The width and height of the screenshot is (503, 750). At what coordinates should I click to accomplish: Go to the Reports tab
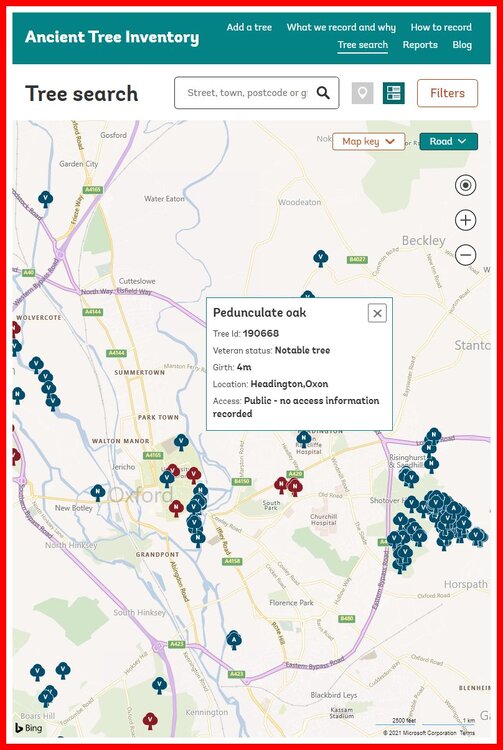coord(420,45)
